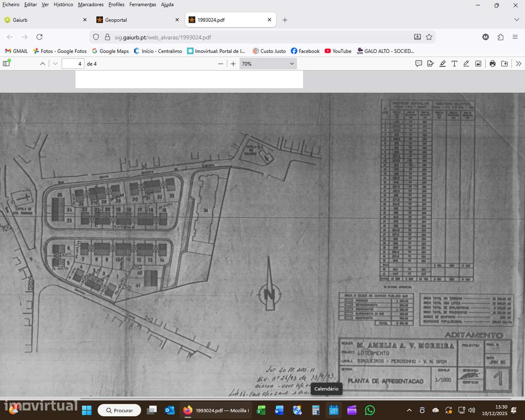Go to previous PDF page
This screenshot has height=420, width=525.
tap(42, 64)
